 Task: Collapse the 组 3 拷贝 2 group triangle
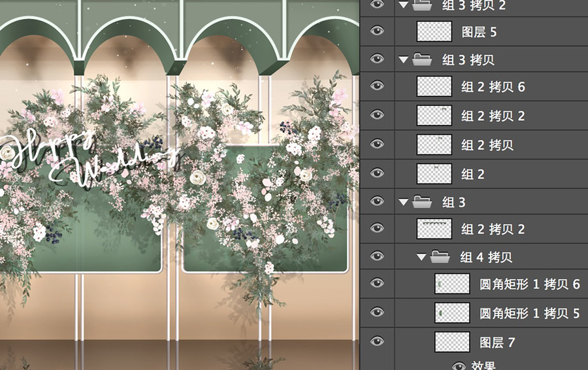(404, 5)
